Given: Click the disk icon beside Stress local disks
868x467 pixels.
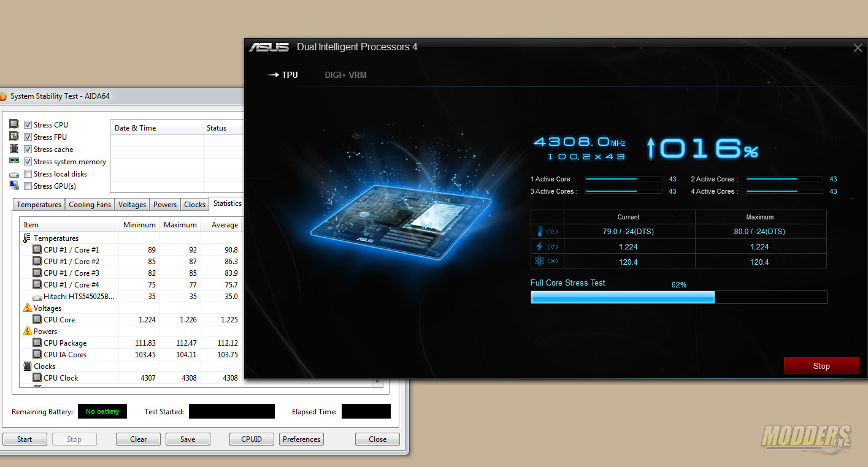Looking at the screenshot, I should [x=14, y=174].
